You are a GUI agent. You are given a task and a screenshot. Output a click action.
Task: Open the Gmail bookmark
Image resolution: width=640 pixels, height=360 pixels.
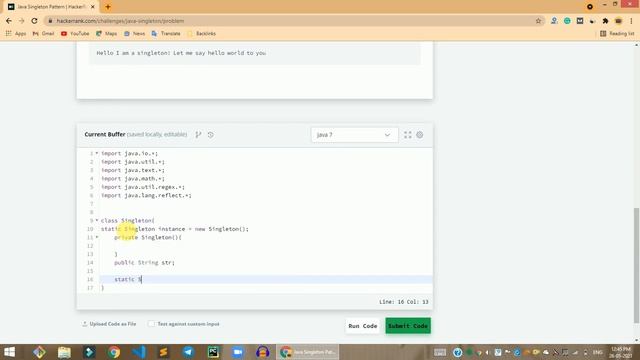pyautogui.click(x=43, y=33)
